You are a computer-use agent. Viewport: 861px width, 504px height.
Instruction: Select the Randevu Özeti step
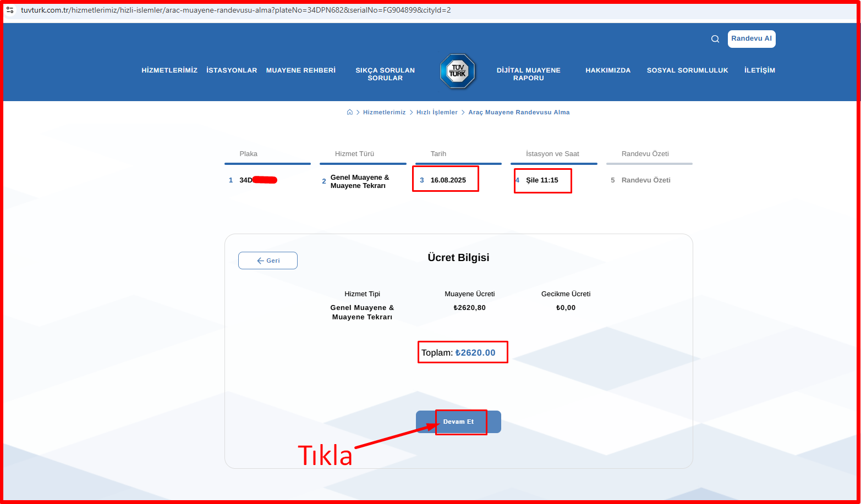click(649, 168)
